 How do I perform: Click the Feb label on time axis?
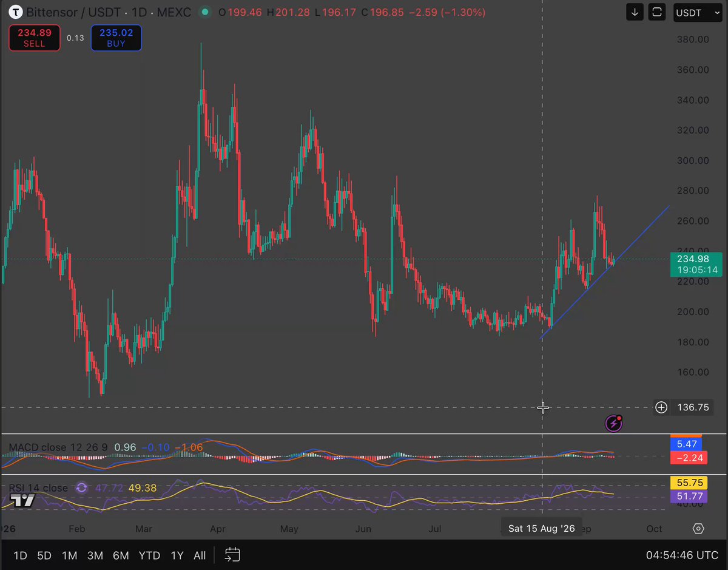click(76, 529)
